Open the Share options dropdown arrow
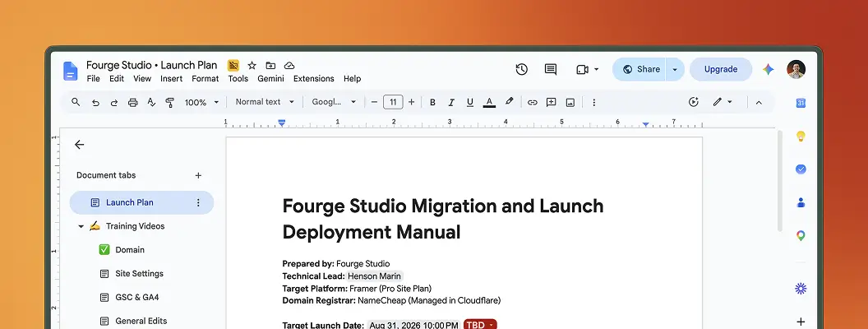This screenshot has width=868, height=329. coord(675,69)
